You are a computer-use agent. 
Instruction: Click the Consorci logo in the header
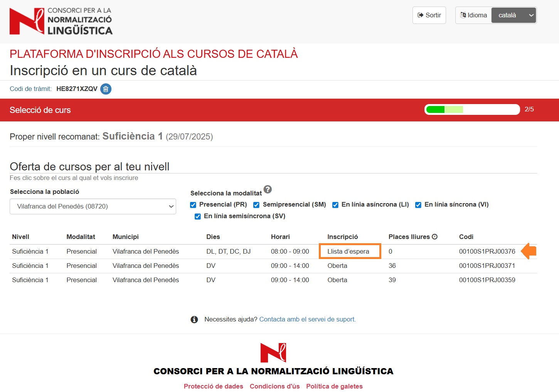click(x=61, y=21)
